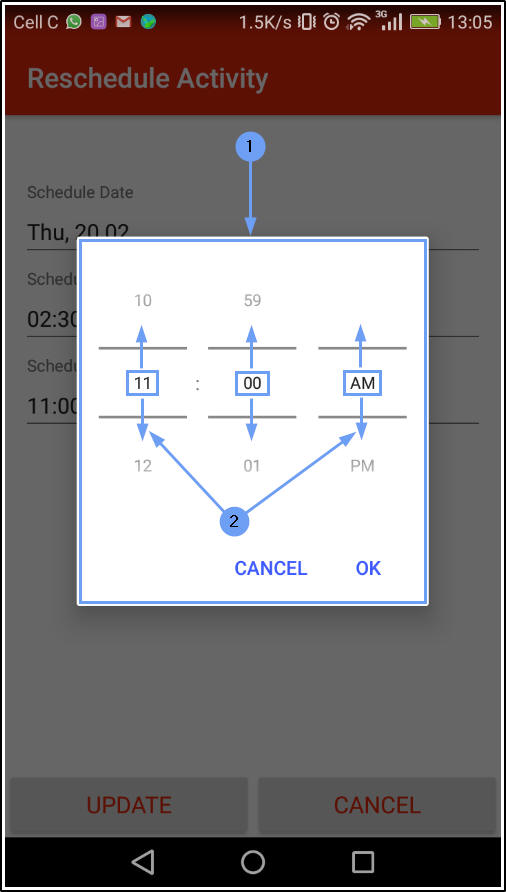Image resolution: width=506 pixels, height=892 pixels.
Task: Tap the alarm clock status icon
Action: click(x=331, y=22)
